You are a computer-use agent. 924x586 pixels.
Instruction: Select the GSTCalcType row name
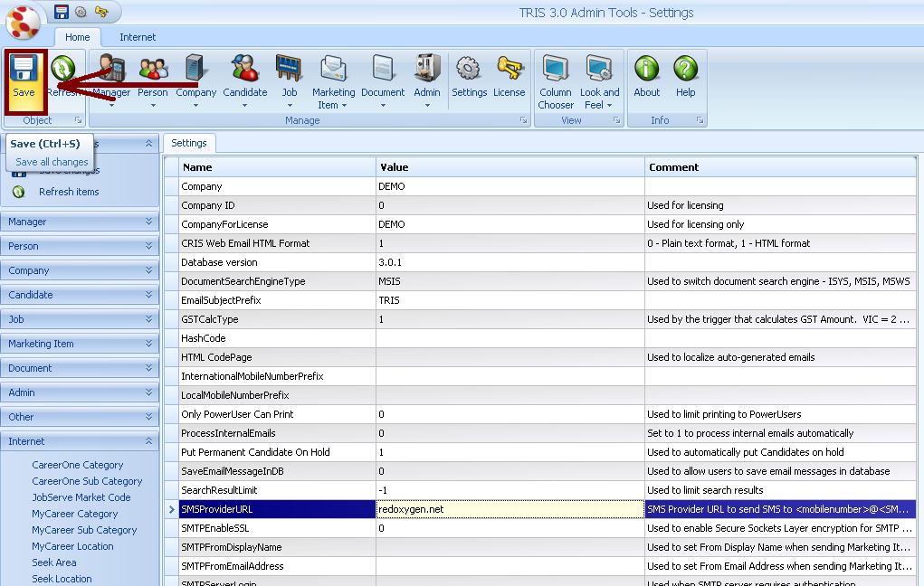277,319
